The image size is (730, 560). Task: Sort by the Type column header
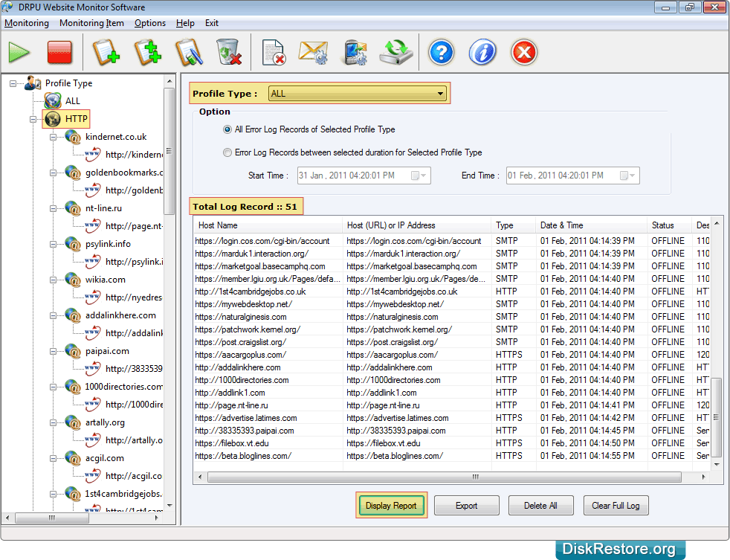tap(513, 225)
